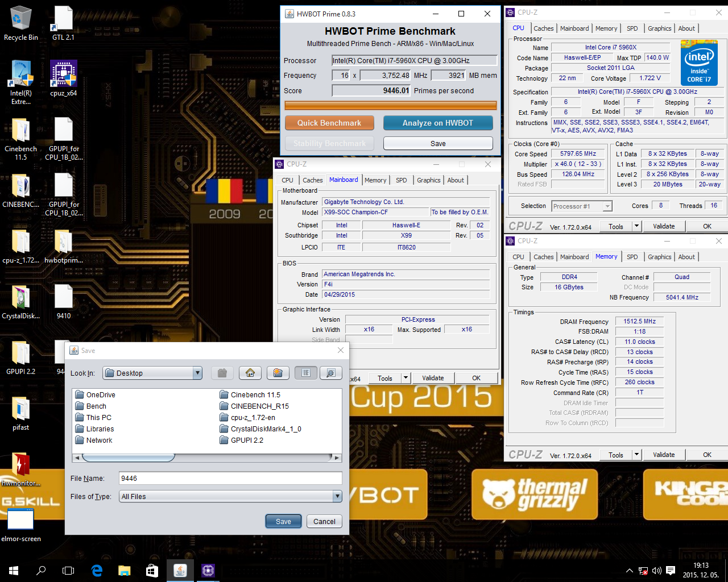Open the taskbar clock showing 19:13
Image resolution: width=728 pixels, height=582 pixels.
click(x=701, y=570)
